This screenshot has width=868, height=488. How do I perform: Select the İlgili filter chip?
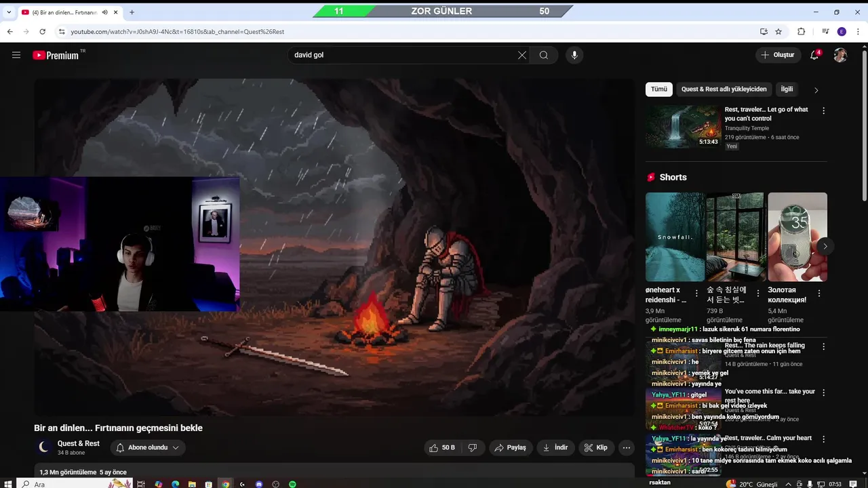(x=787, y=89)
